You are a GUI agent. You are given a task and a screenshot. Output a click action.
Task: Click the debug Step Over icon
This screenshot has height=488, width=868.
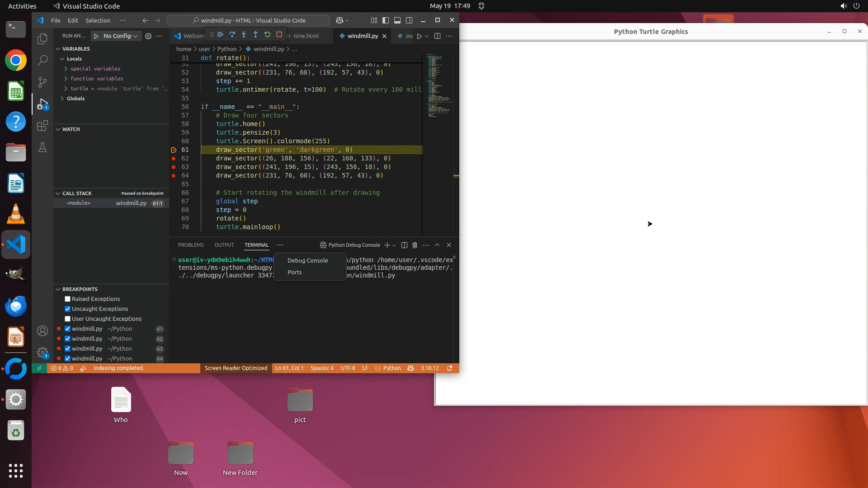pyautogui.click(x=232, y=35)
